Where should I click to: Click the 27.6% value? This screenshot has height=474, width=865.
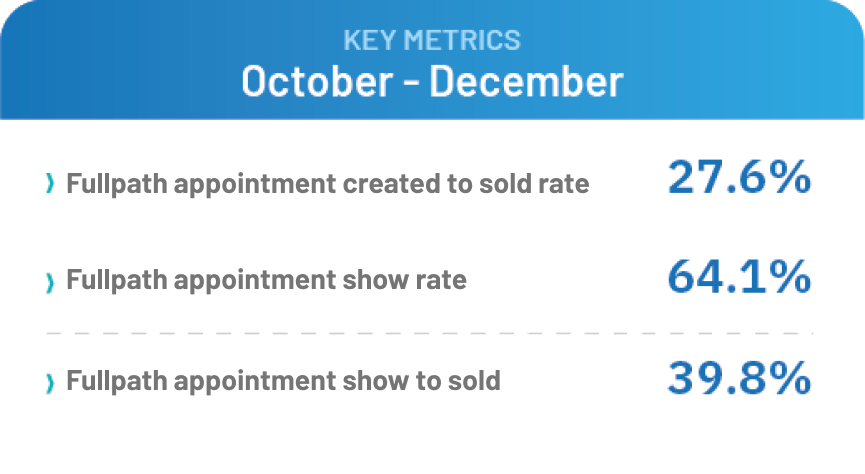[739, 177]
